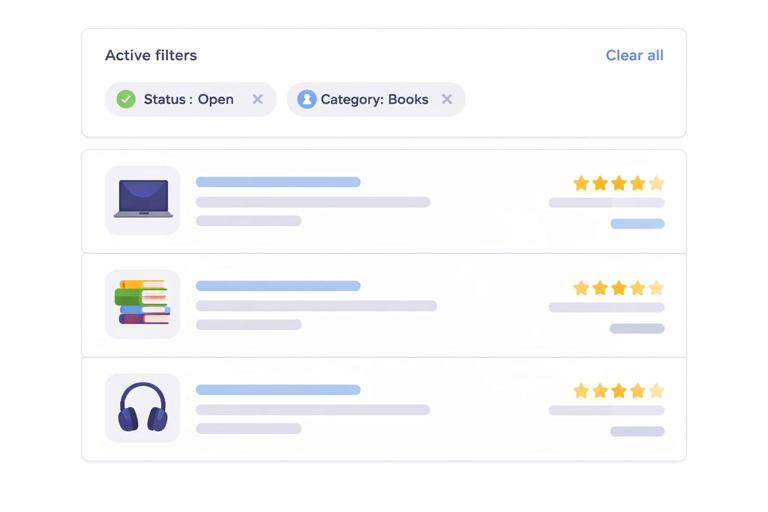Click the Active filters heading
Screen dimensions: 768x512
151,55
